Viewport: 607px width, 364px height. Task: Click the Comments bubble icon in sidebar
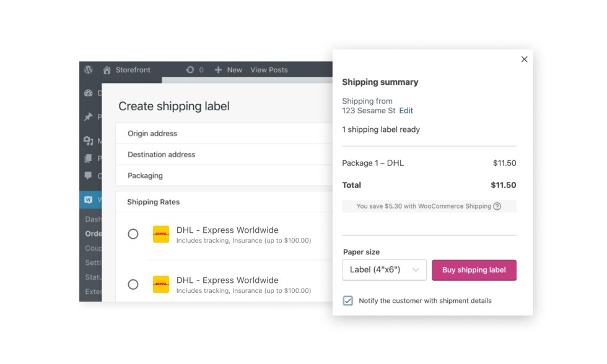coord(89,176)
